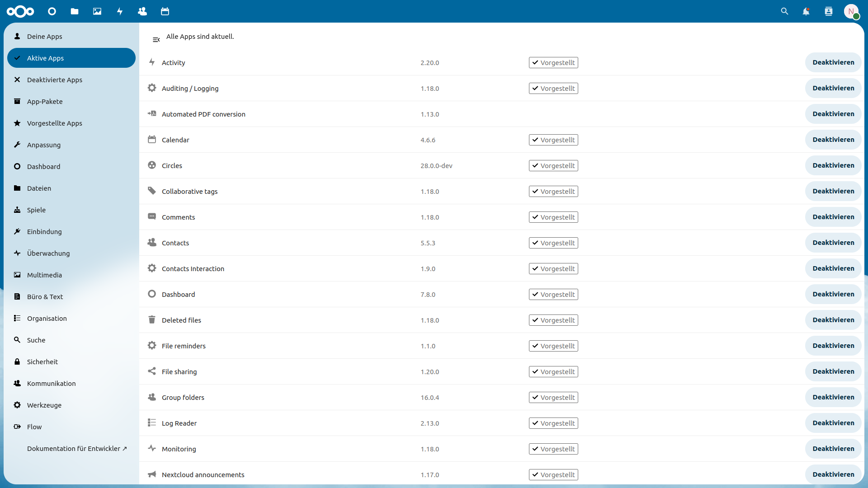Open the user avatar menu
Viewport: 868px width, 488px height.
851,11
